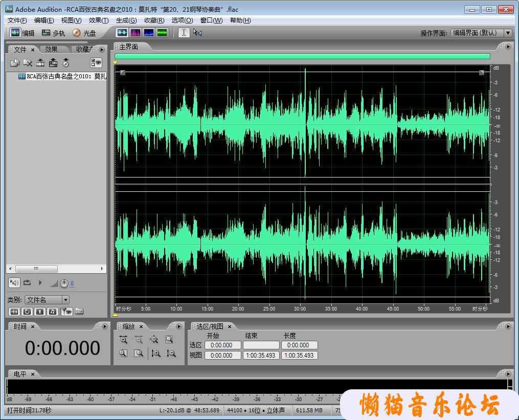The height and width of the screenshot is (420, 519).
Task: Toggle show video files filter
Action: (40, 312)
